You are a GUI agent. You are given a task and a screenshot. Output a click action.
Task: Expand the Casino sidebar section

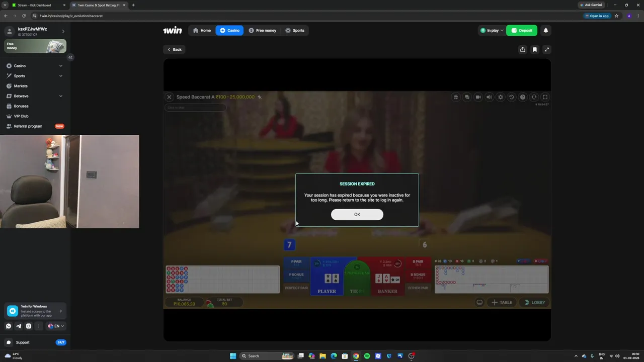pos(35,66)
